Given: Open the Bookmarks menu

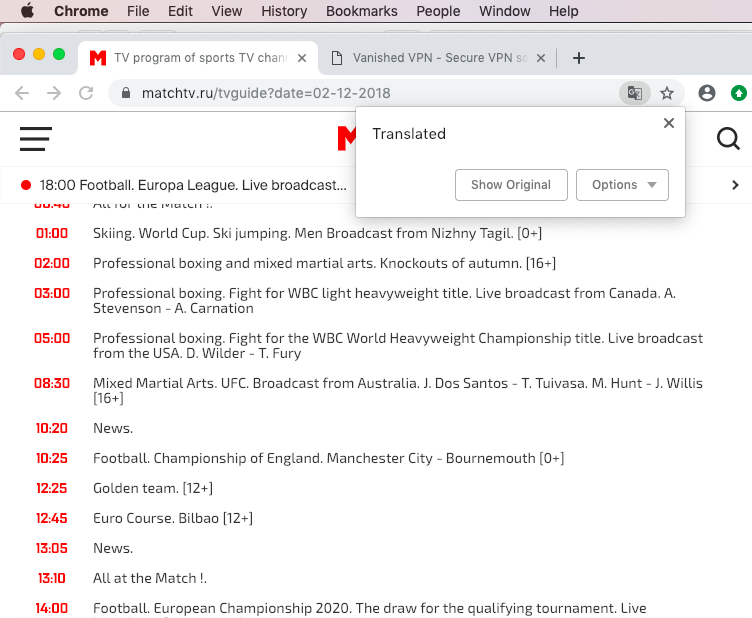Looking at the screenshot, I should tap(362, 11).
